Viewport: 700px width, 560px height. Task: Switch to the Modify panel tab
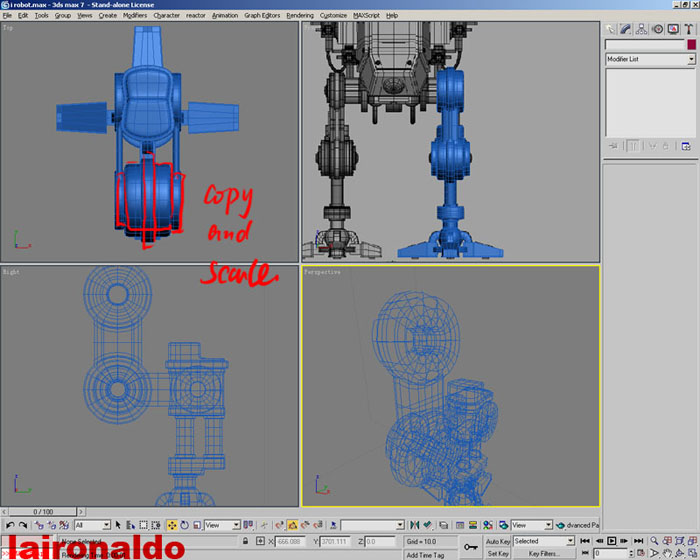[x=625, y=29]
